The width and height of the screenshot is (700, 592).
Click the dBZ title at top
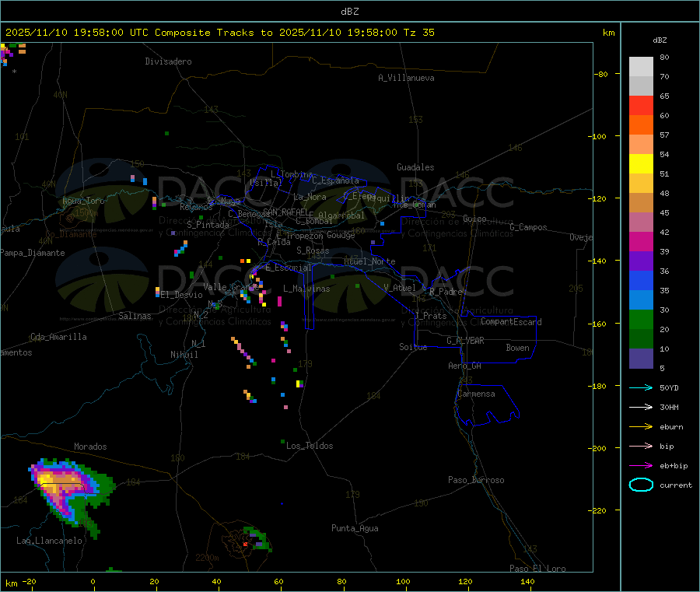[x=349, y=12]
